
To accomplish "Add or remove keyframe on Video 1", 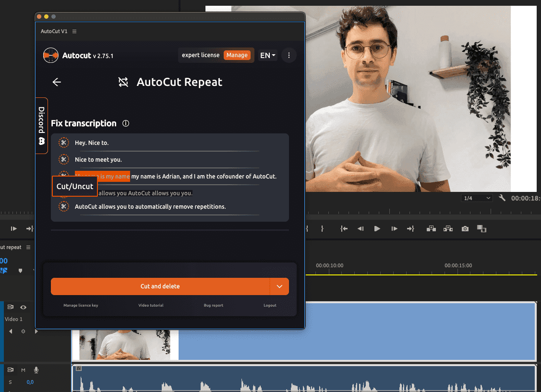I will (23, 332).
